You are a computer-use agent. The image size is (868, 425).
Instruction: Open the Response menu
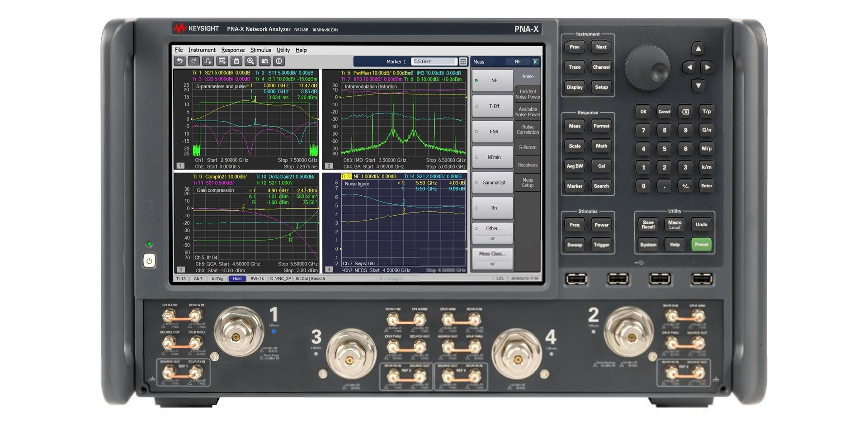[x=233, y=50]
